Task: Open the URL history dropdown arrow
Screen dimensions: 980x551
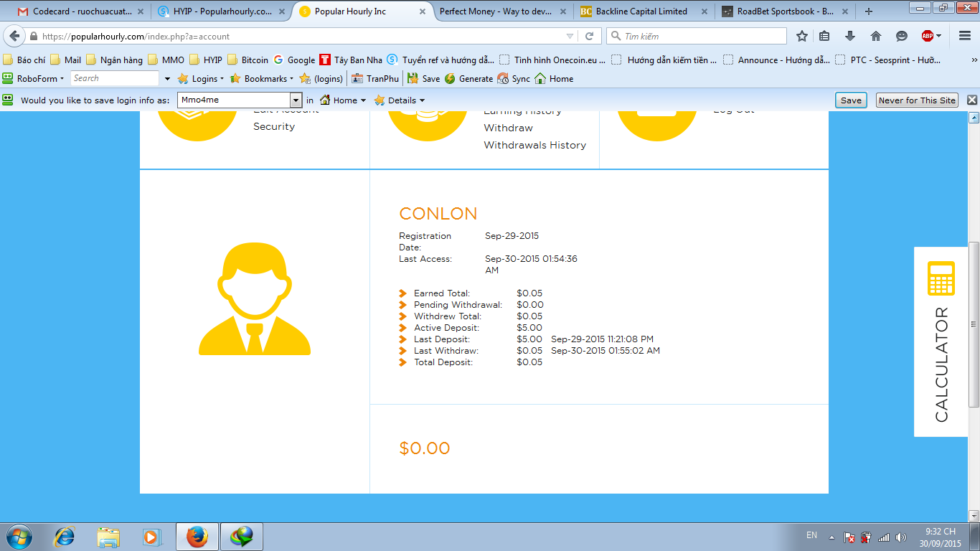Action: pos(570,36)
